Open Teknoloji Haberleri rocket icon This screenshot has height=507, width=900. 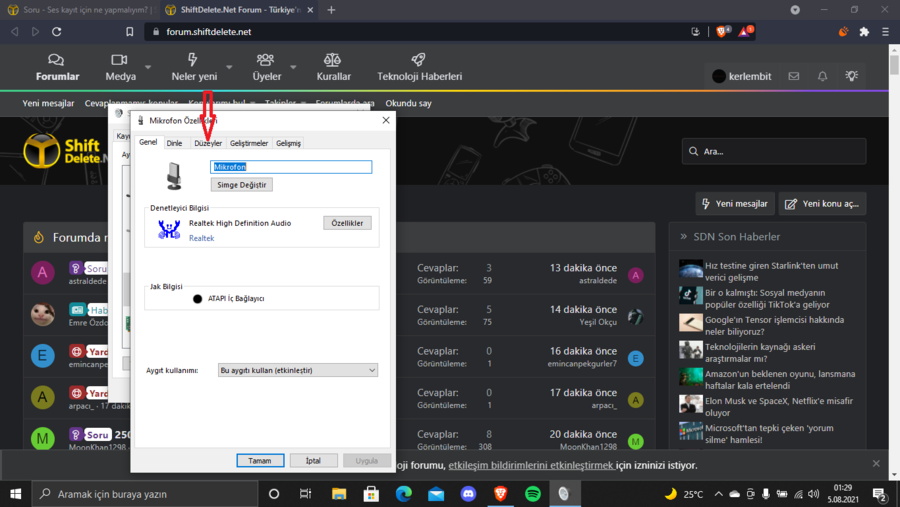coord(418,61)
